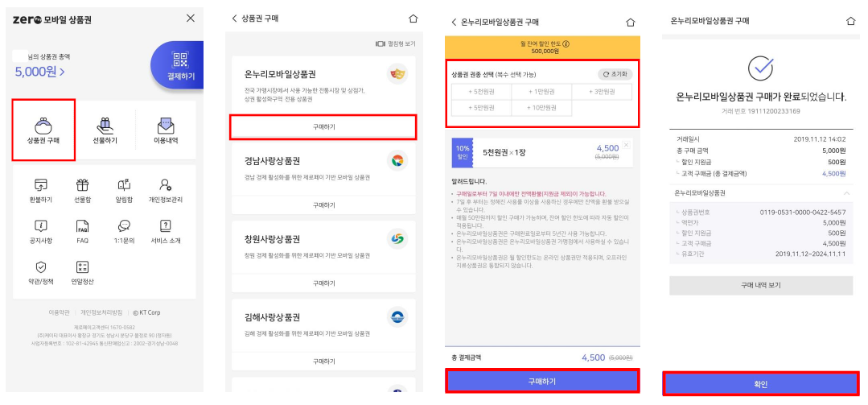Add a +5만원권 voucher
This screenshot has width=868, height=405.
481,108
